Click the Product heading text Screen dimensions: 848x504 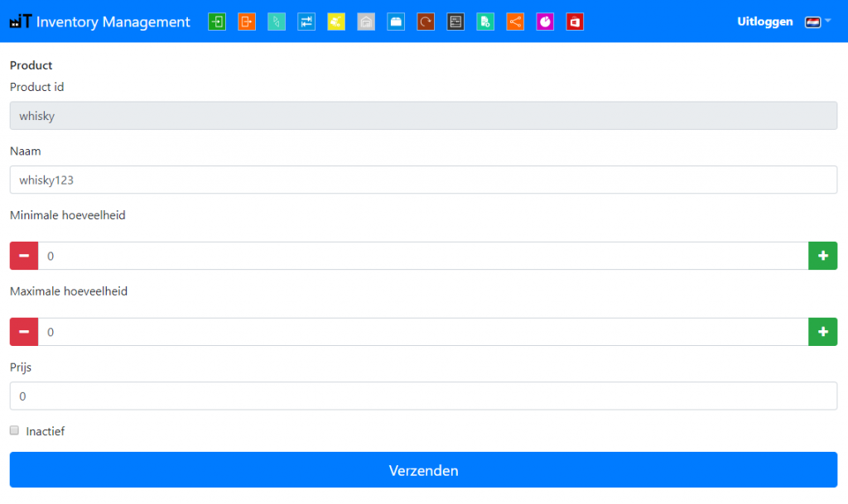[31, 65]
